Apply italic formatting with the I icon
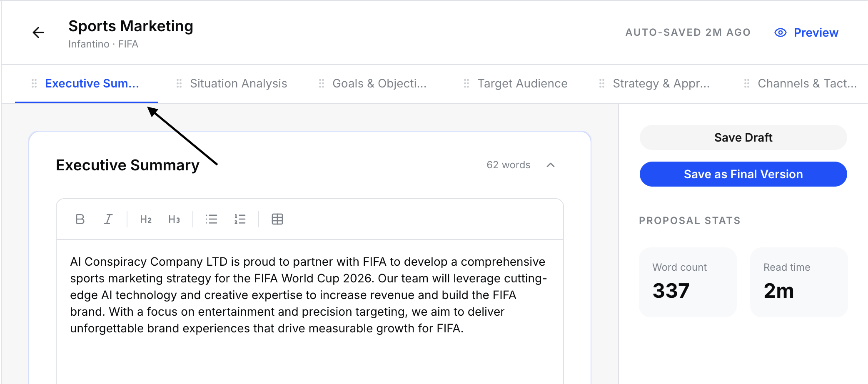 (x=108, y=219)
